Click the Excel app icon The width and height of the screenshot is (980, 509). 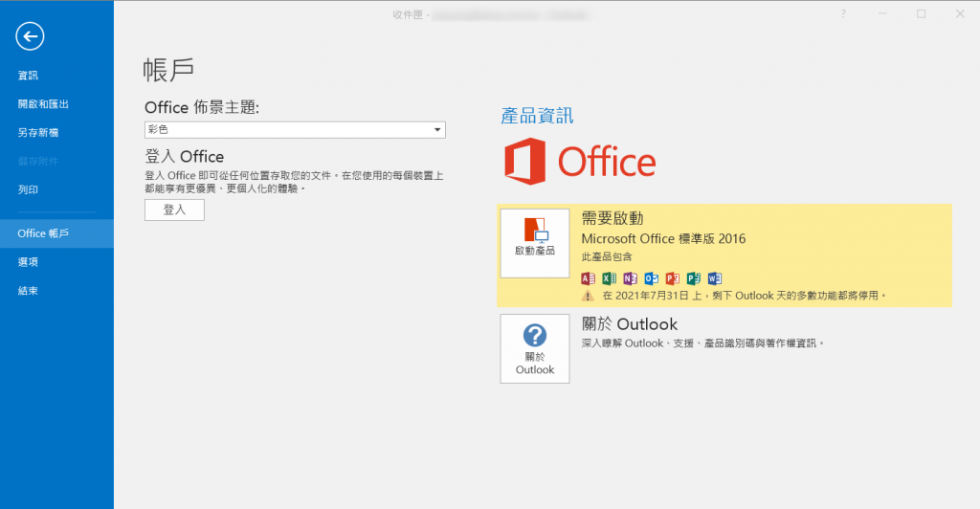tap(610, 278)
